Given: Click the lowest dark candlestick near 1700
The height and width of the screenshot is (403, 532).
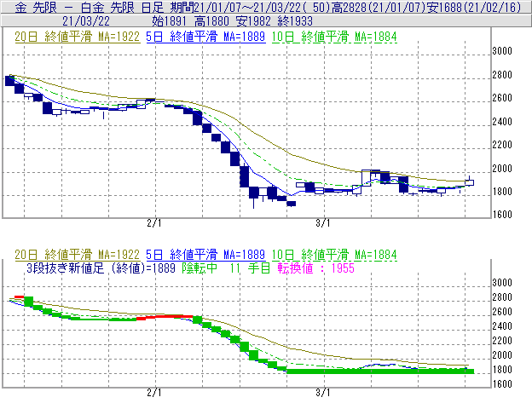Looking at the screenshot, I should (x=291, y=204).
